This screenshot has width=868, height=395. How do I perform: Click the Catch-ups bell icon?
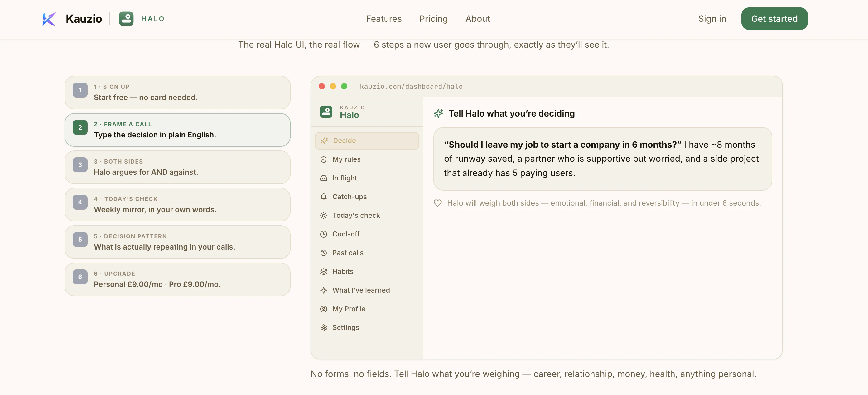point(324,197)
